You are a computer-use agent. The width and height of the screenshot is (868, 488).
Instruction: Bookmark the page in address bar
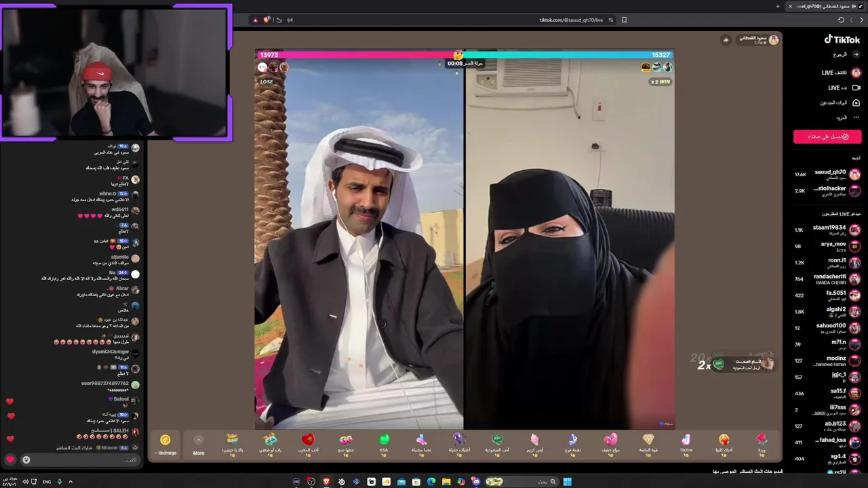click(x=624, y=20)
